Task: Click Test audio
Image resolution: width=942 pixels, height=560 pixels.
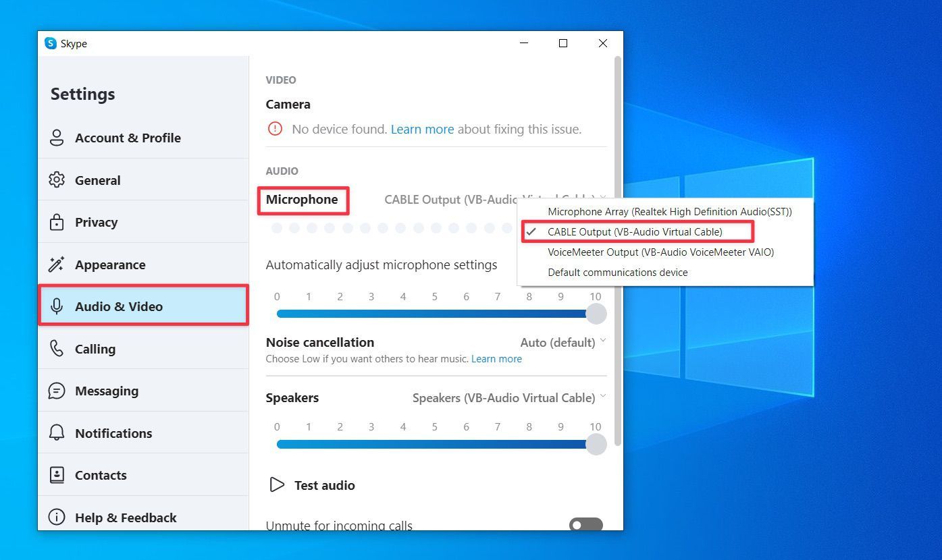Action: [311, 484]
